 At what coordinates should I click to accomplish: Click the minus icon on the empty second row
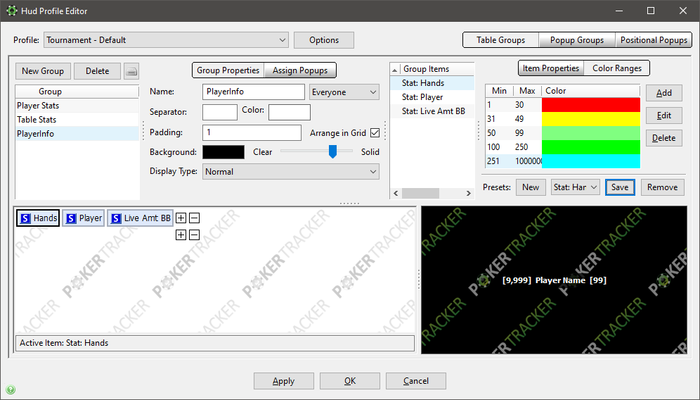point(194,235)
